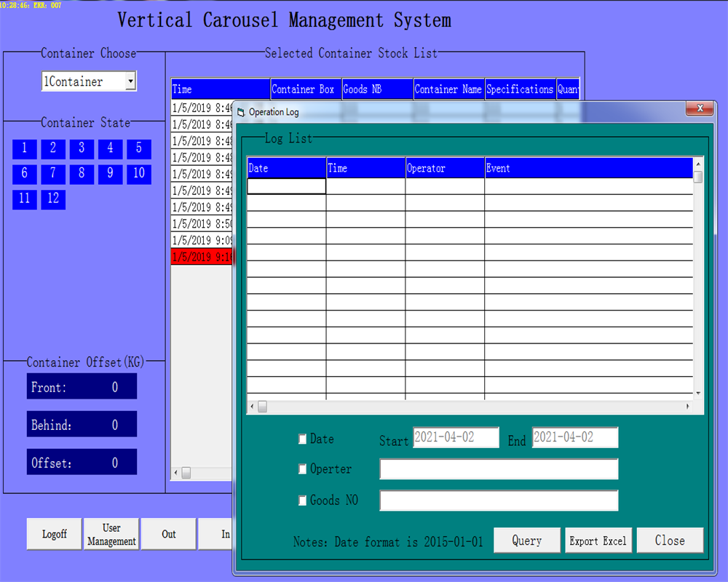Click the In button
This screenshot has height=582, width=728.
click(222, 533)
